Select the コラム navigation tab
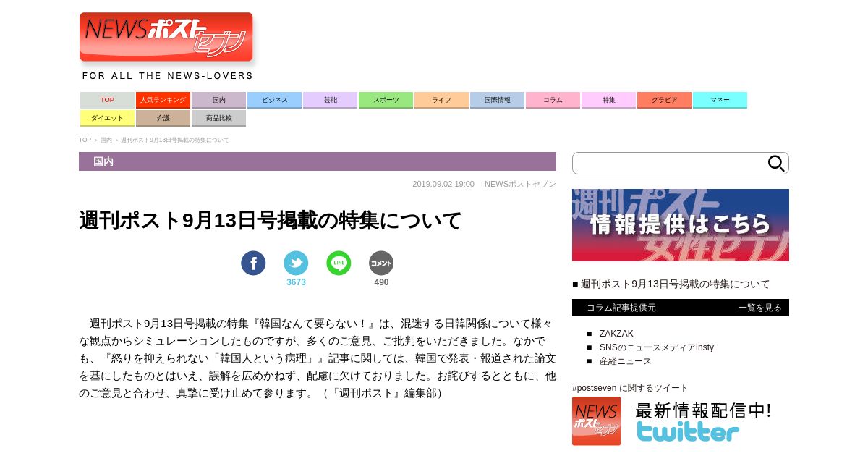The image size is (868, 456). click(x=553, y=100)
